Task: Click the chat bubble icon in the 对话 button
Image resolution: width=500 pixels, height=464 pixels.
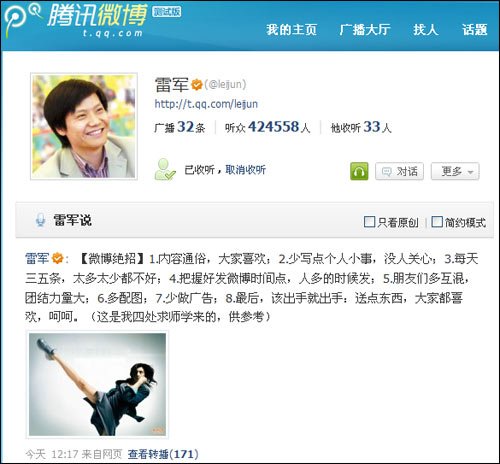Action: (x=386, y=172)
